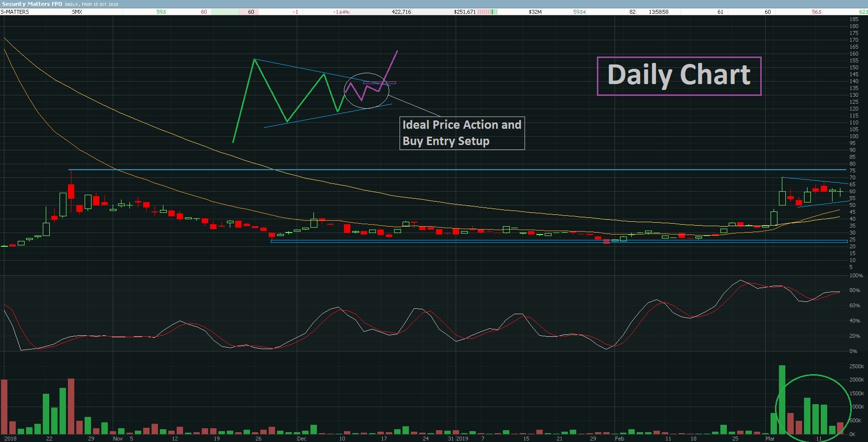Click the 2019 label on date axis
This screenshot has width=868, height=442.
point(462,439)
